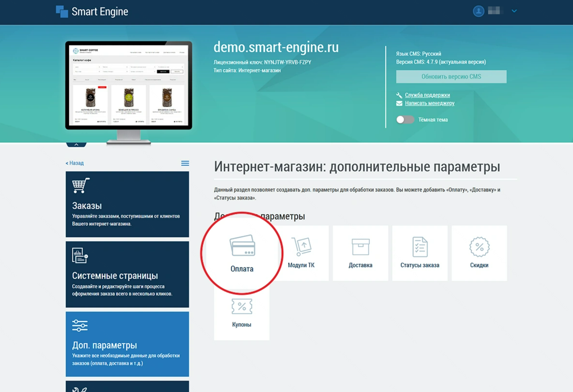Screen dimensions: 573x392
Task: Open the Скидки discounts tile
Action: click(479, 253)
